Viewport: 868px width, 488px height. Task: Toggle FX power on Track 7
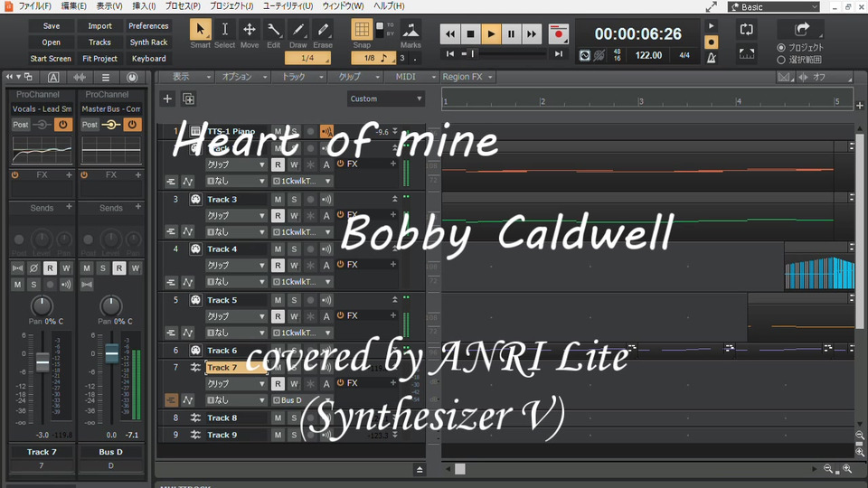(x=341, y=383)
